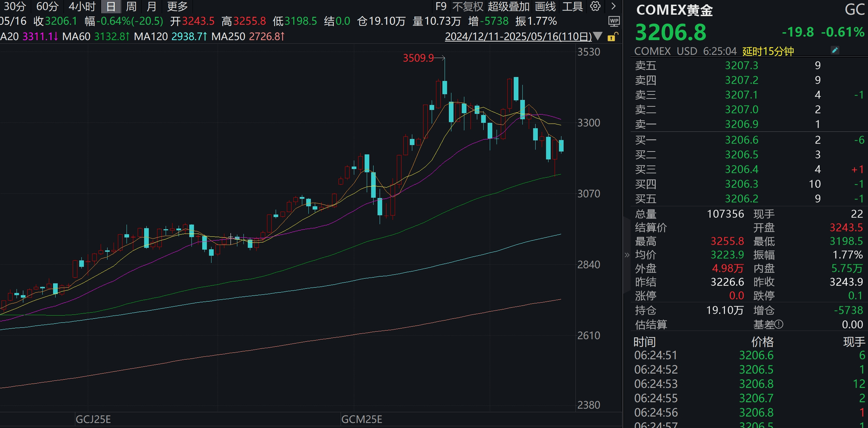
Task: Open the 工具 tools menu
Action: tap(572, 6)
